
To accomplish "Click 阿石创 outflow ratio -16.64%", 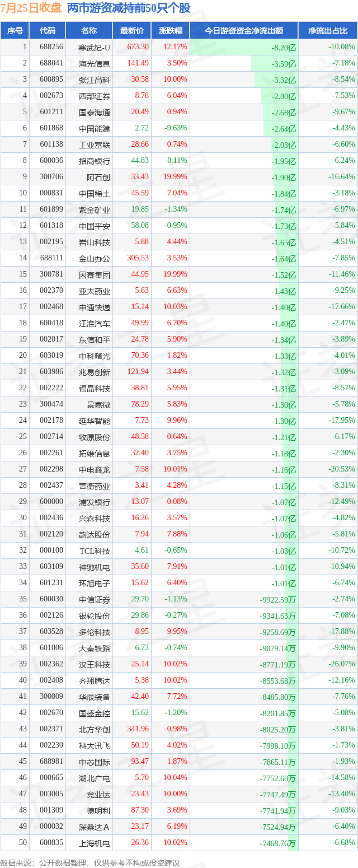I will point(342,177).
